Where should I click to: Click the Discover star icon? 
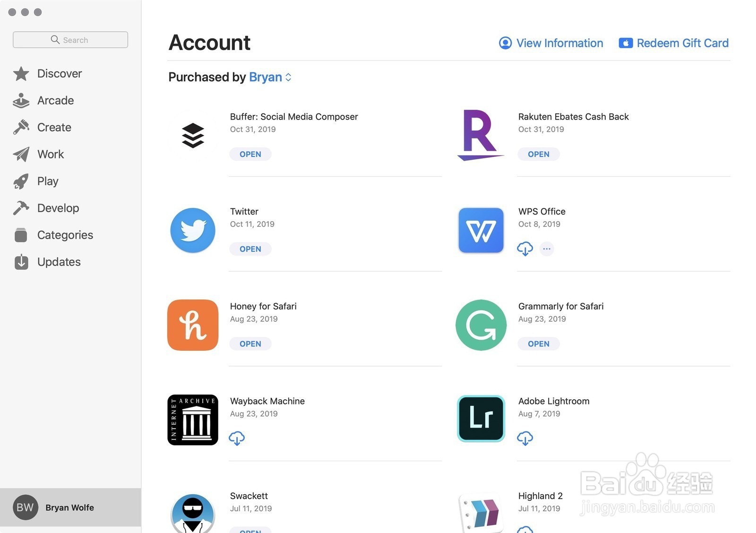[x=21, y=74]
